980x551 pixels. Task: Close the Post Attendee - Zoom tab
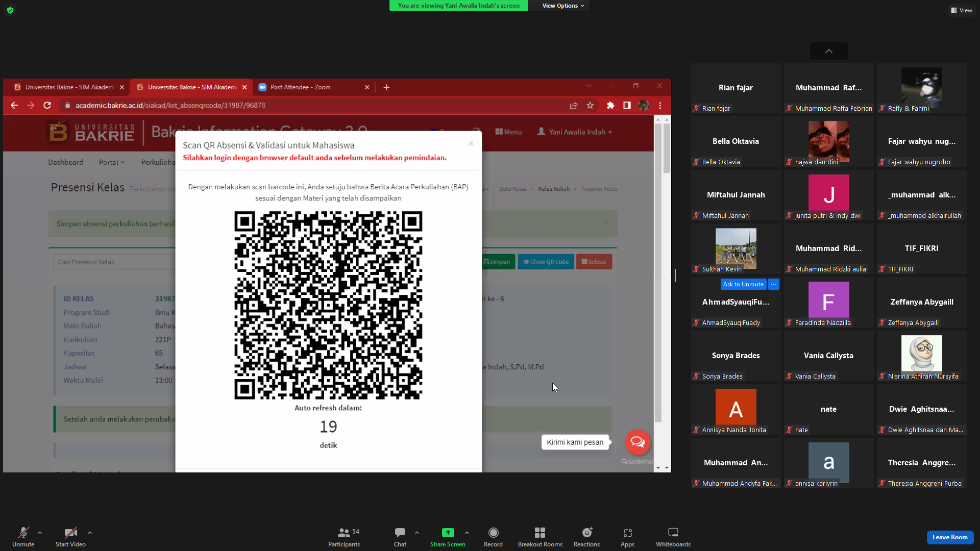pyautogui.click(x=367, y=87)
